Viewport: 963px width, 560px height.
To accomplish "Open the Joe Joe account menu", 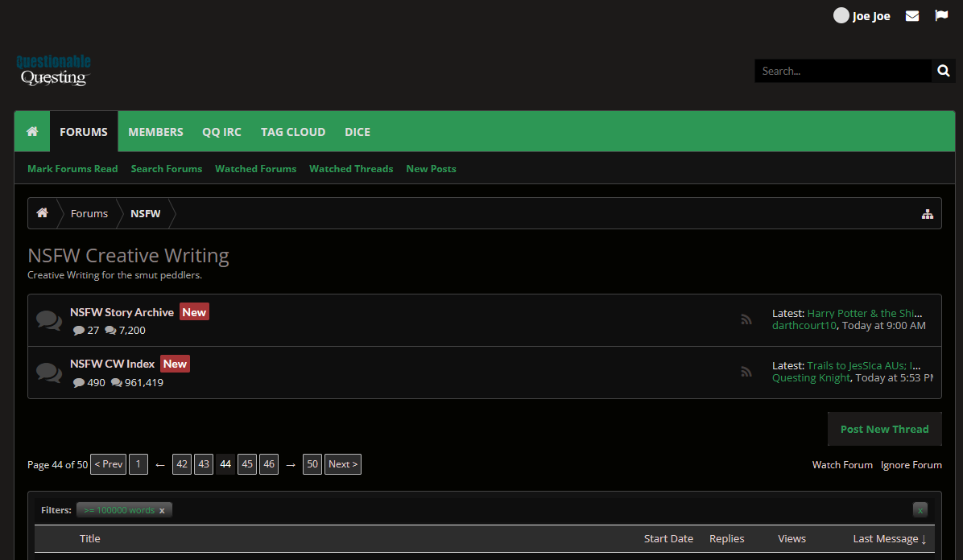I will coord(862,16).
